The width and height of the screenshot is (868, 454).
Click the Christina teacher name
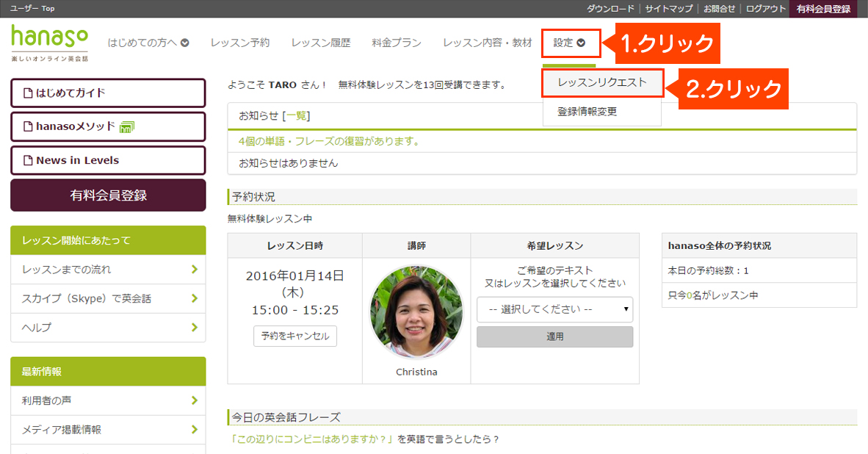tap(416, 372)
